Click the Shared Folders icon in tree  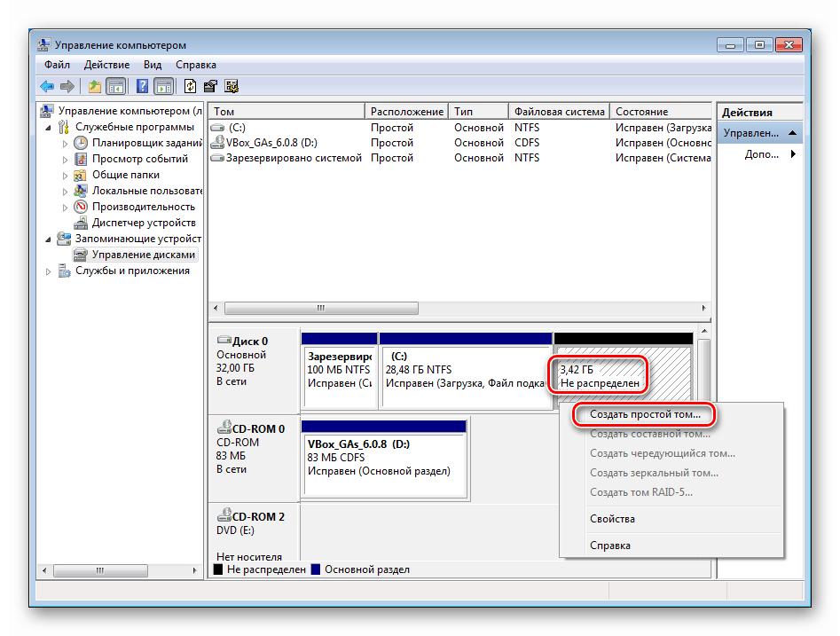[x=81, y=176]
